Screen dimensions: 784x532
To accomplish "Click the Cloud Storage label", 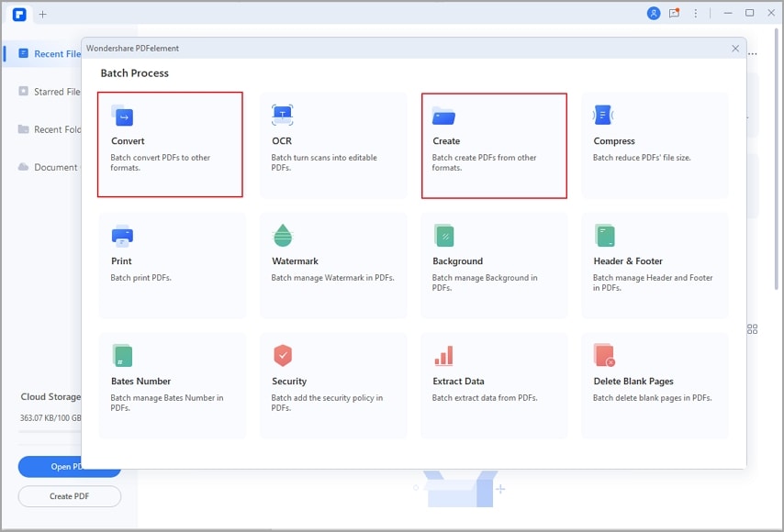I will 50,396.
